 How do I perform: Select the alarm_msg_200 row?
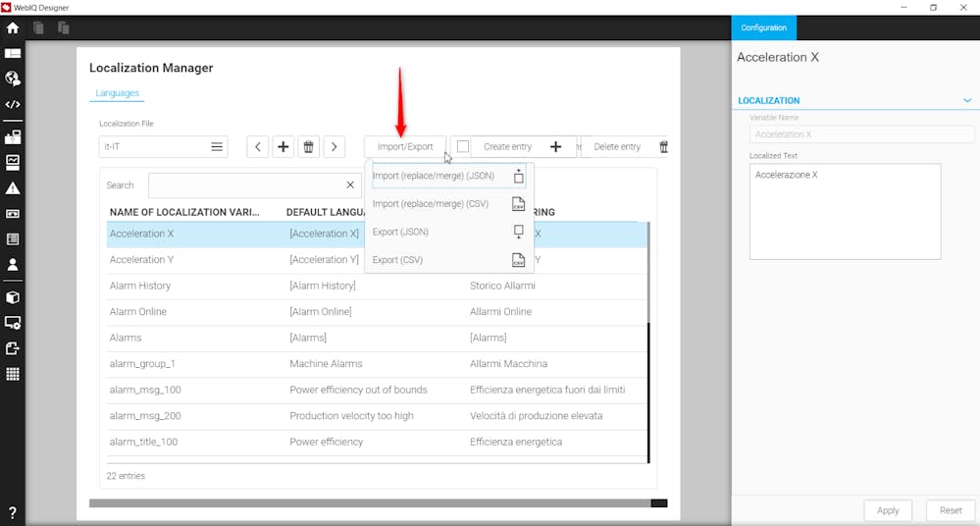coord(377,416)
